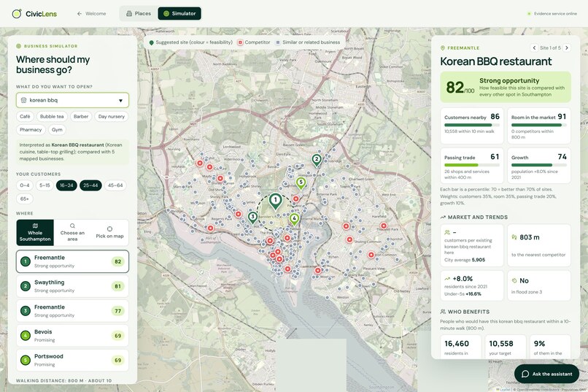
Task: Click the Similar or related business legend marker
Action: pyautogui.click(x=278, y=42)
